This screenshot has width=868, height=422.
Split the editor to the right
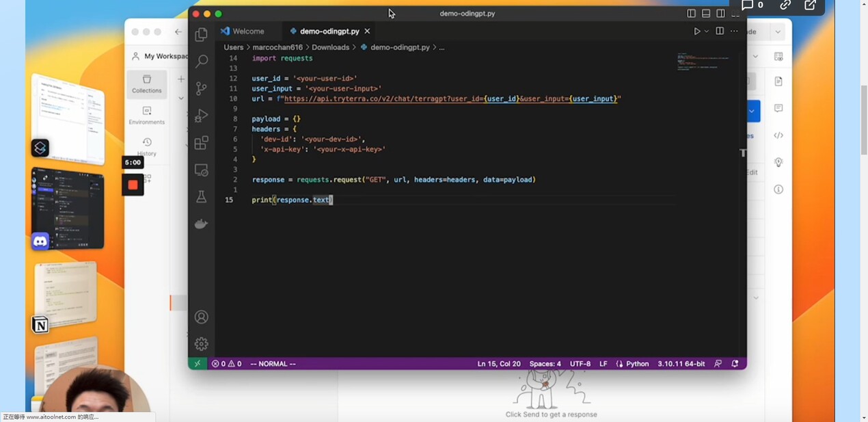pyautogui.click(x=720, y=31)
